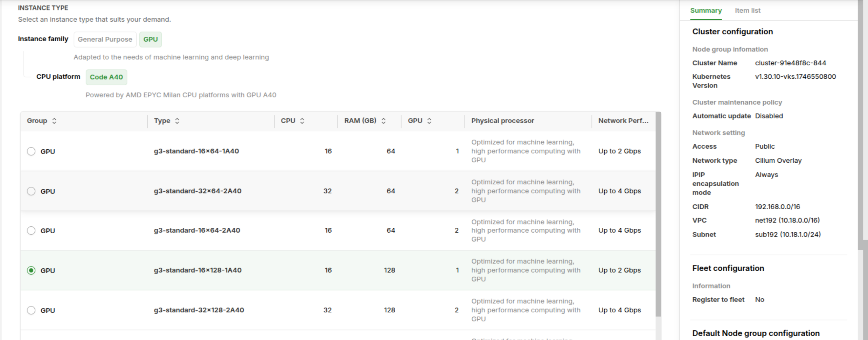Open the Summary tab
Image resolution: width=868 pixels, height=340 pixels.
tap(706, 10)
